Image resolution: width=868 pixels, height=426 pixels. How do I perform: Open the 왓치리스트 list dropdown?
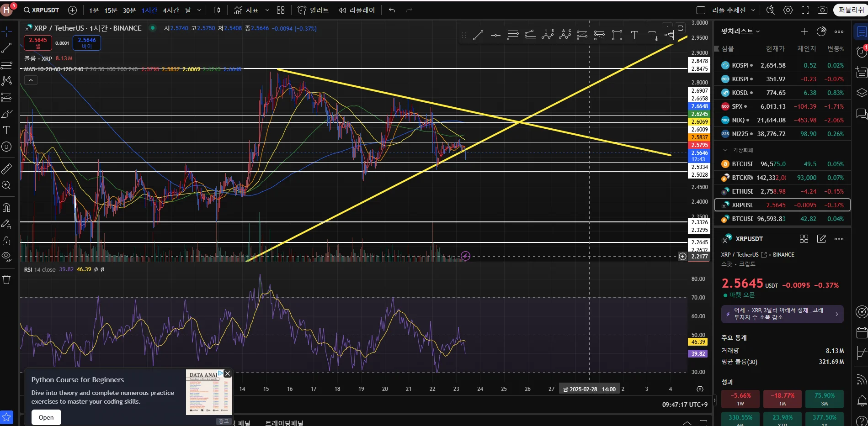[x=740, y=31]
